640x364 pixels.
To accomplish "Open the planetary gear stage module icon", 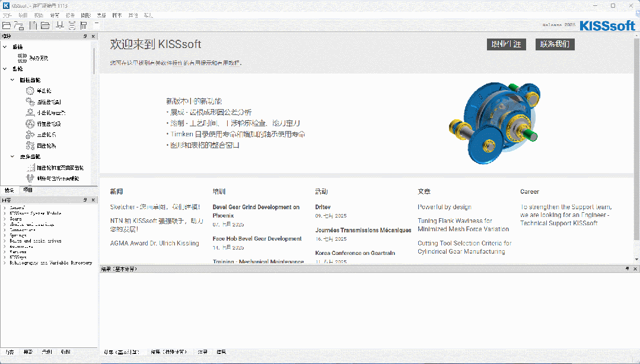I will pyautogui.click(x=30, y=124).
